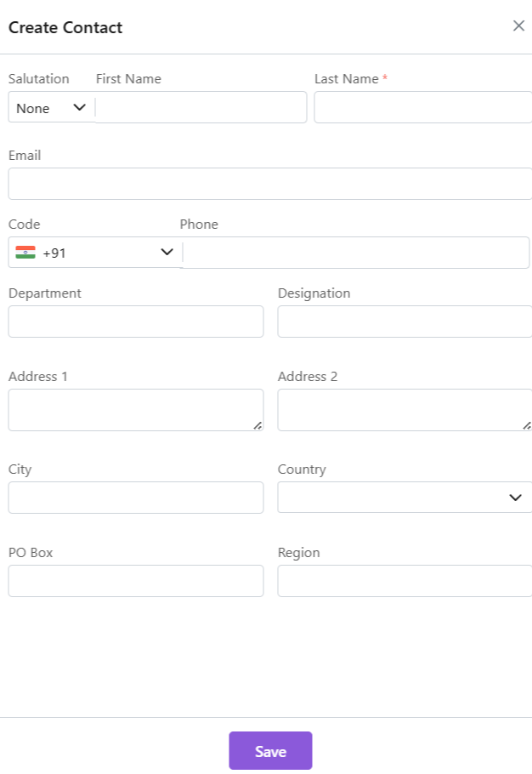This screenshot has width=532, height=774.
Task: Click the City input field
Action: 136,498
